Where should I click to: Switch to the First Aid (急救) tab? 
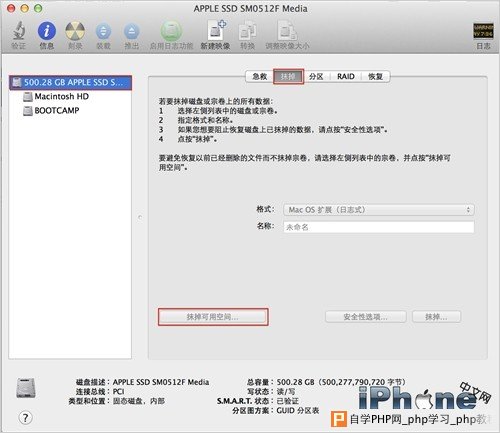pyautogui.click(x=260, y=77)
